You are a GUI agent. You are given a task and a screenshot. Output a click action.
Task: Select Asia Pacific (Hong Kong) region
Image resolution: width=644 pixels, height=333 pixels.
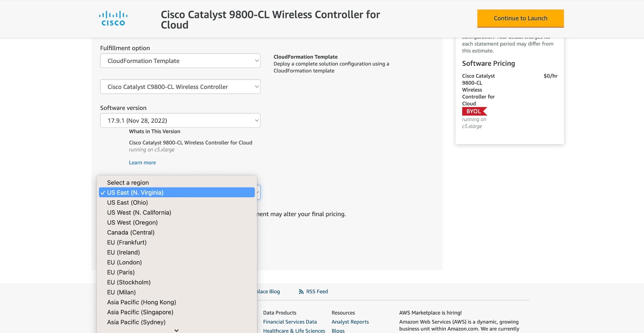(x=142, y=302)
